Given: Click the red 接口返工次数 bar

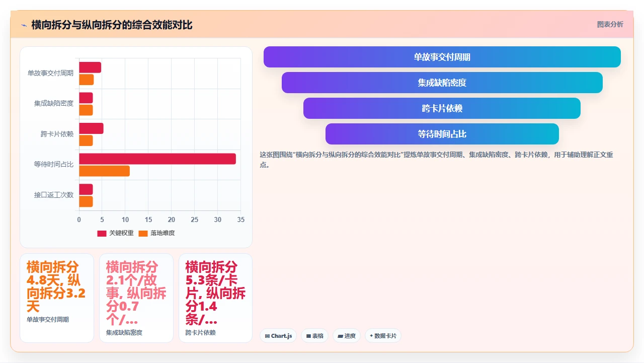Looking at the screenshot, I should click(86, 189).
